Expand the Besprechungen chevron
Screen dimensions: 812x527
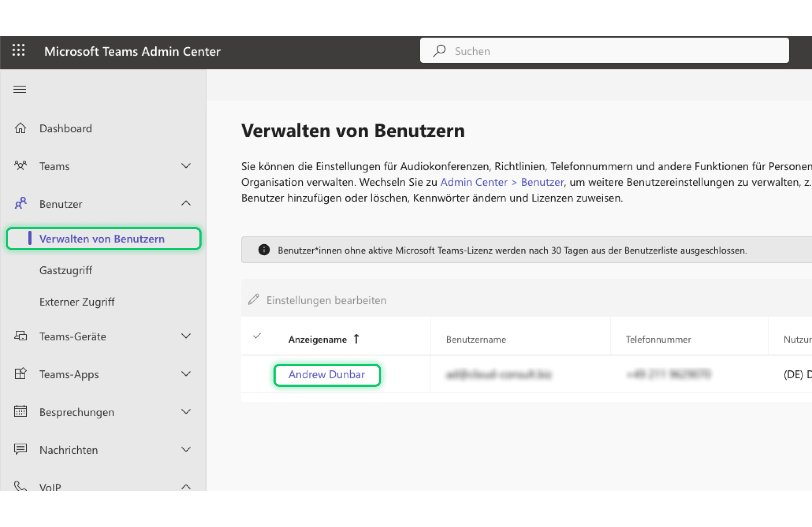(x=186, y=412)
